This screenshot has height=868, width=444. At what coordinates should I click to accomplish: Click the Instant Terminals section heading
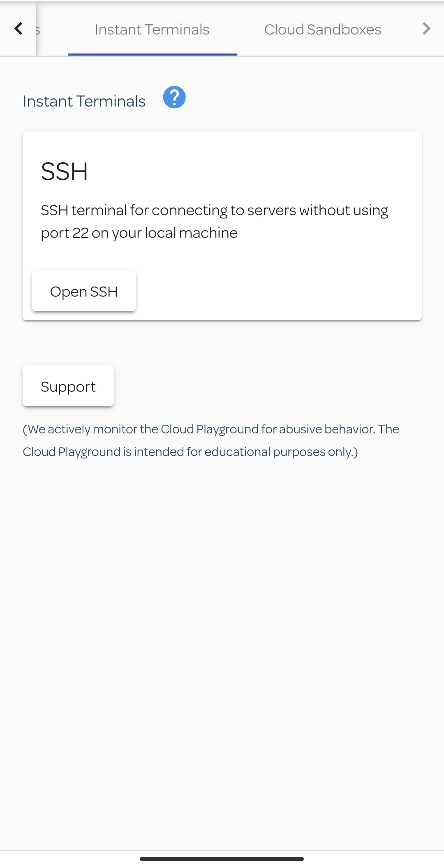coord(84,101)
